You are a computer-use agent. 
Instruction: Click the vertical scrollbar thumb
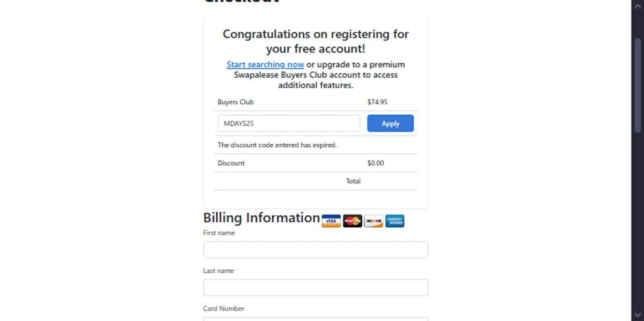point(638,86)
